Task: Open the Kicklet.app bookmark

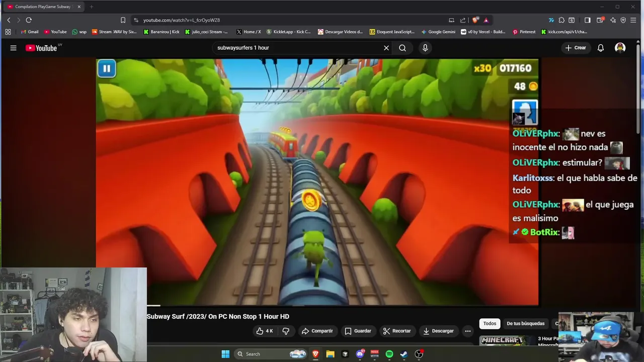Action: click(288, 32)
